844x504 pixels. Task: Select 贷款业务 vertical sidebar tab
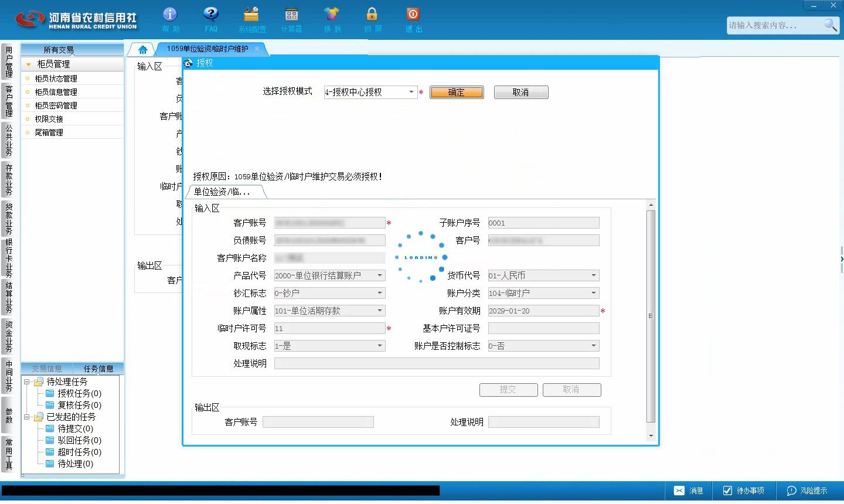coord(9,219)
